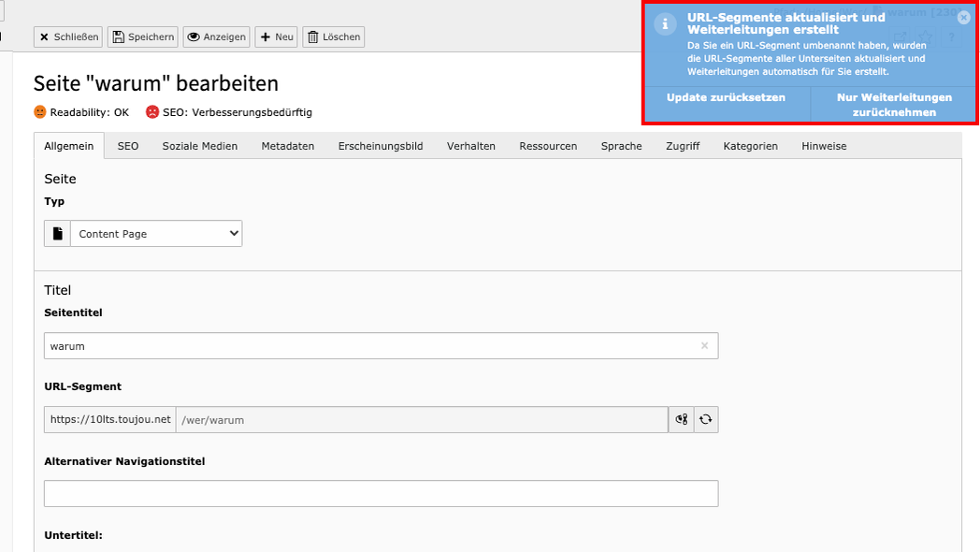Switch to the SEO tab
The image size is (980, 552).
128,146
